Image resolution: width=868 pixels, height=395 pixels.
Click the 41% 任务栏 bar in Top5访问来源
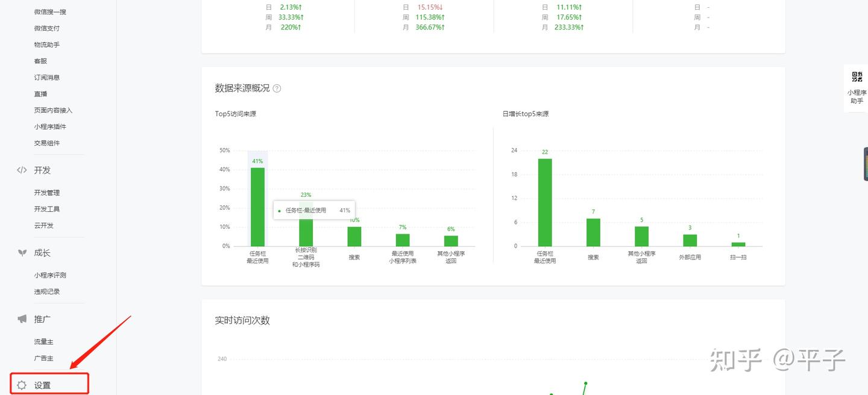coord(257,207)
